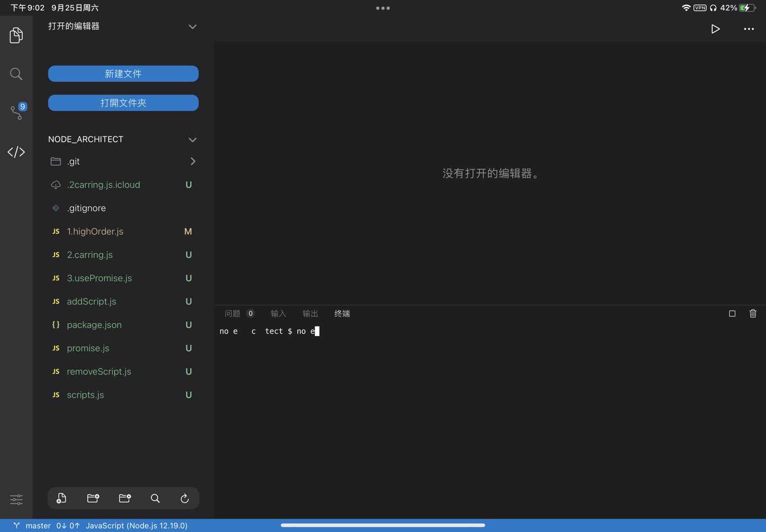766x532 pixels.
Task: Refresh the file explorer
Action: [x=184, y=498]
